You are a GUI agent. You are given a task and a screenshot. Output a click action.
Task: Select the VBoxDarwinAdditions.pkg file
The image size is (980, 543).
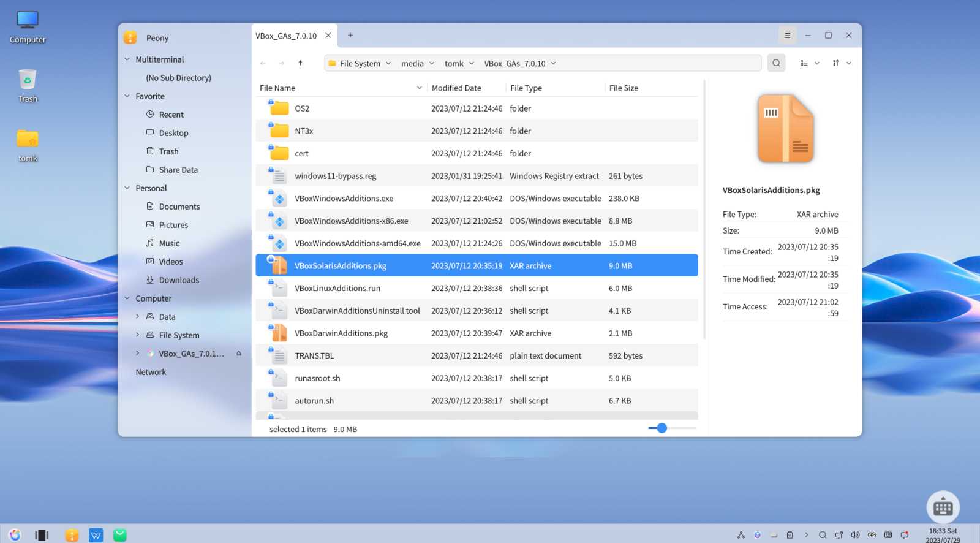point(477,333)
